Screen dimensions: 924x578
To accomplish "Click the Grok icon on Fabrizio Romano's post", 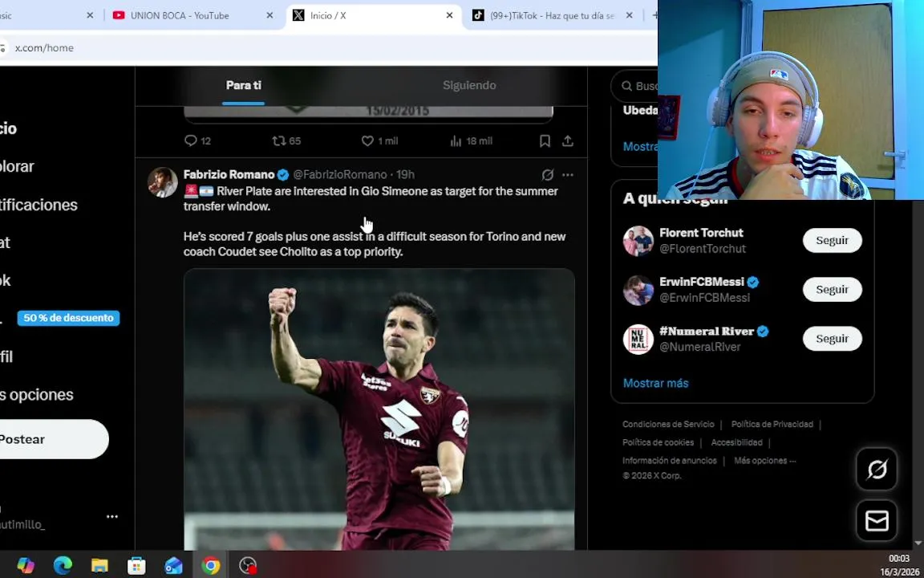I will (x=548, y=174).
